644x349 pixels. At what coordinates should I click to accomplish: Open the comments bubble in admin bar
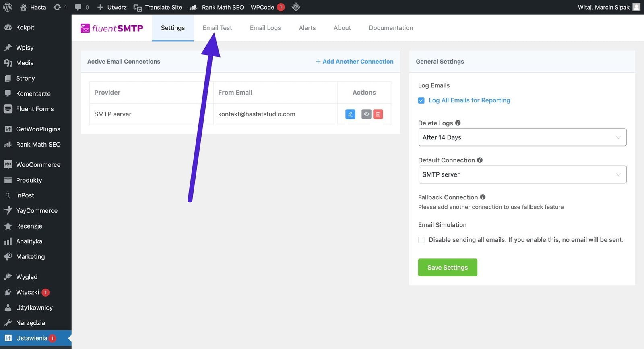point(82,7)
